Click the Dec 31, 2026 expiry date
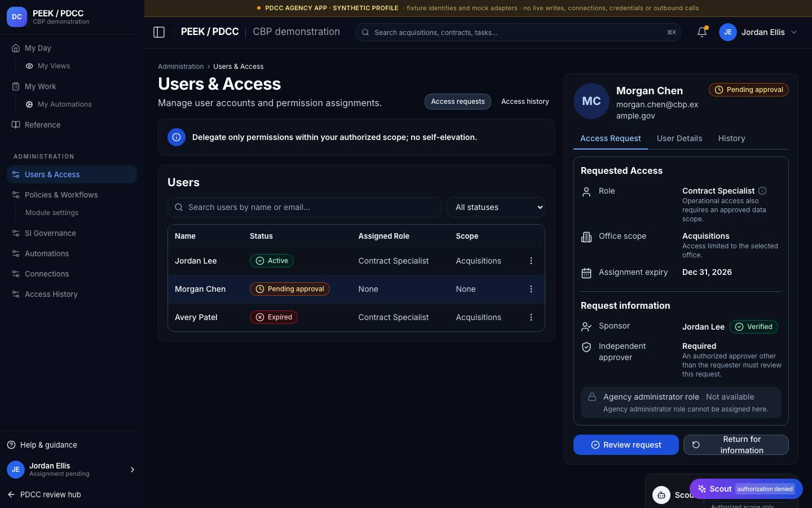The width and height of the screenshot is (812, 508). point(707,272)
